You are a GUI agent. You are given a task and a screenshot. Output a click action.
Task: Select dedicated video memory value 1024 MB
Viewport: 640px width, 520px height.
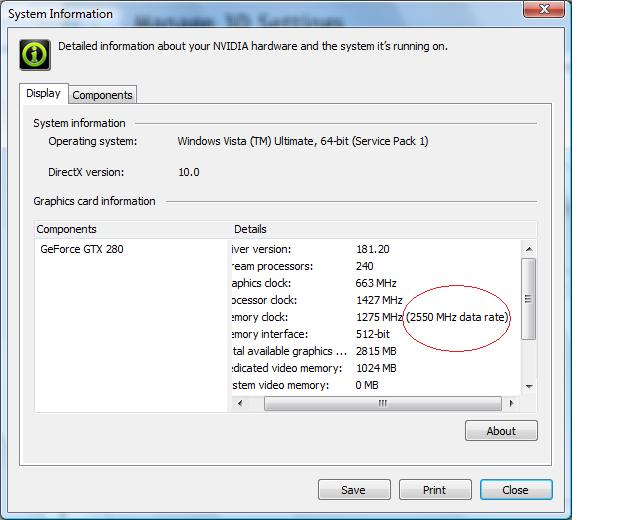click(376, 368)
